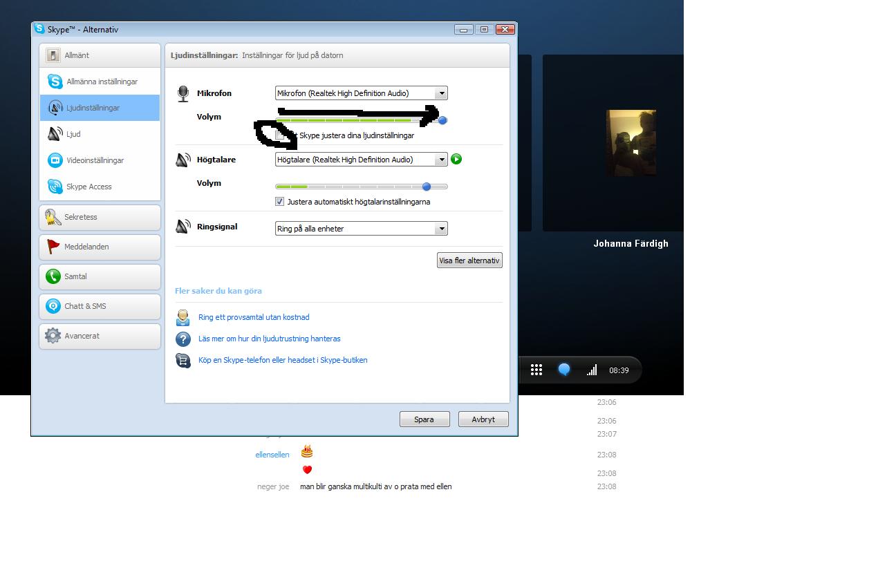Click the microphone volume slider handle
The image size is (896, 588).
tap(443, 120)
